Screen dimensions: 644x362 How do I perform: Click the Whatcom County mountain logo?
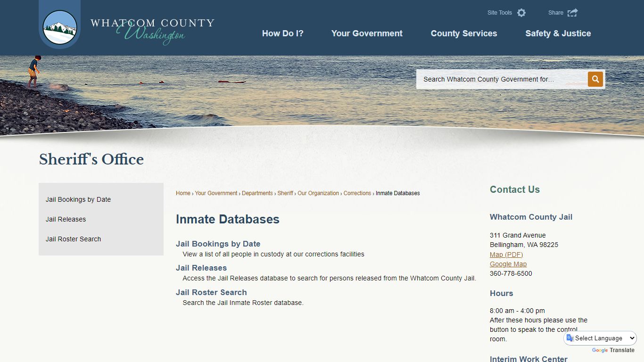[x=59, y=26]
